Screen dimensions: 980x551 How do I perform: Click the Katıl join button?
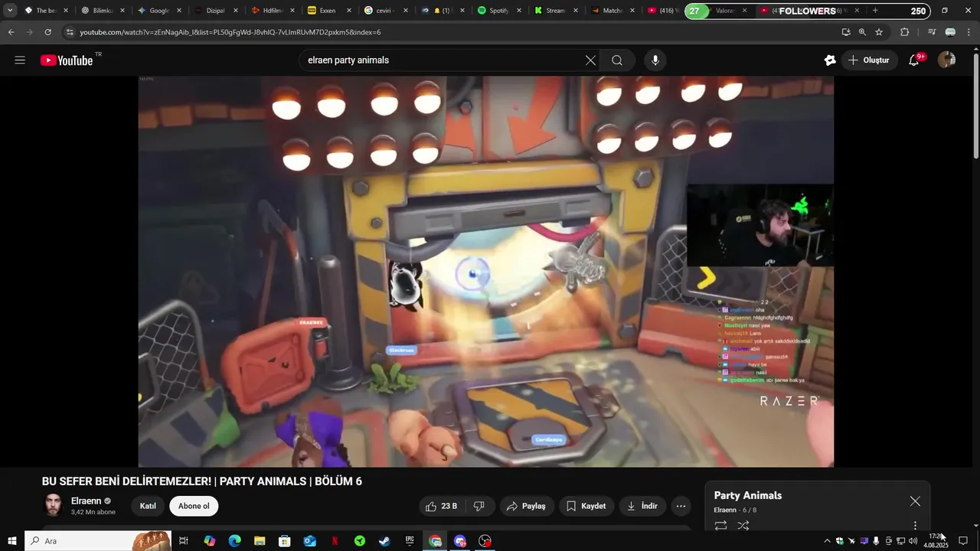(148, 506)
